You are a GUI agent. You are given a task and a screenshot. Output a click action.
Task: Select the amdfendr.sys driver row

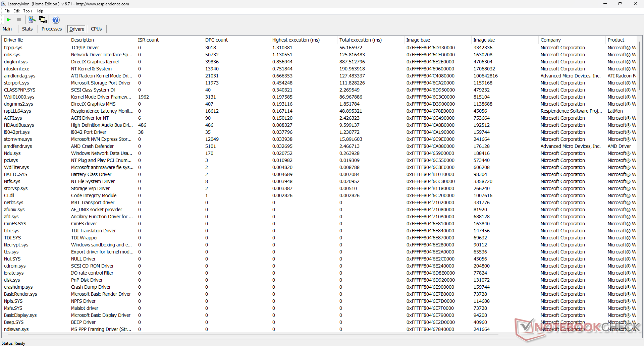pyautogui.click(x=320, y=146)
